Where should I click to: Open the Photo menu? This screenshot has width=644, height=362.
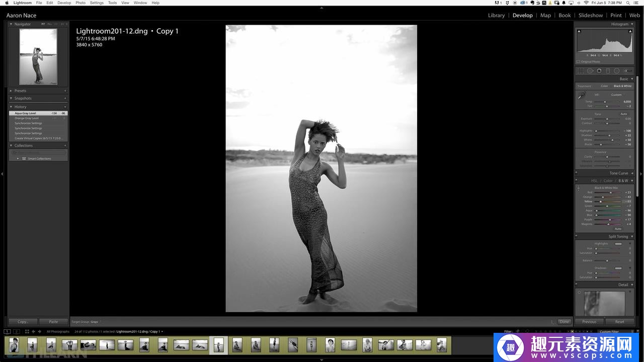pos(80,3)
